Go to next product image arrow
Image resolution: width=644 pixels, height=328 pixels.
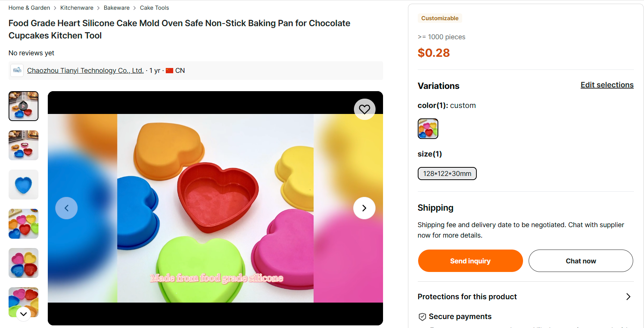coord(364,208)
